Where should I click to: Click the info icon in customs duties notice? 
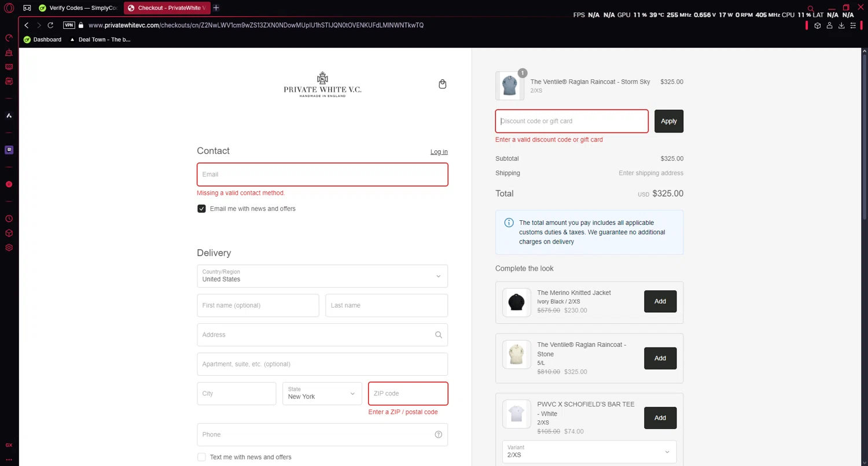[x=509, y=223]
